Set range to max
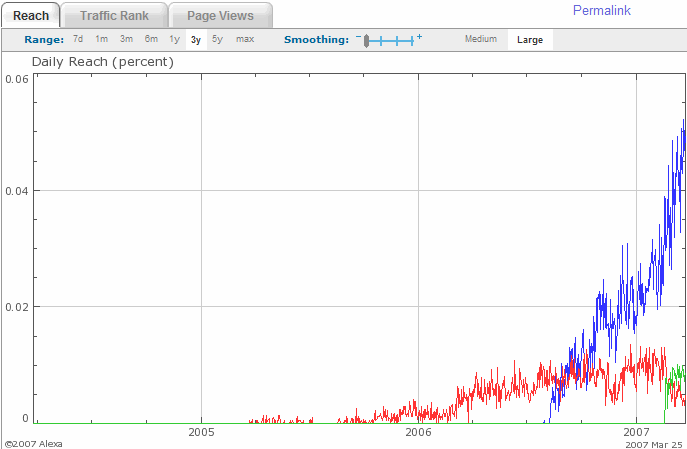The image size is (687, 449). 245,39
